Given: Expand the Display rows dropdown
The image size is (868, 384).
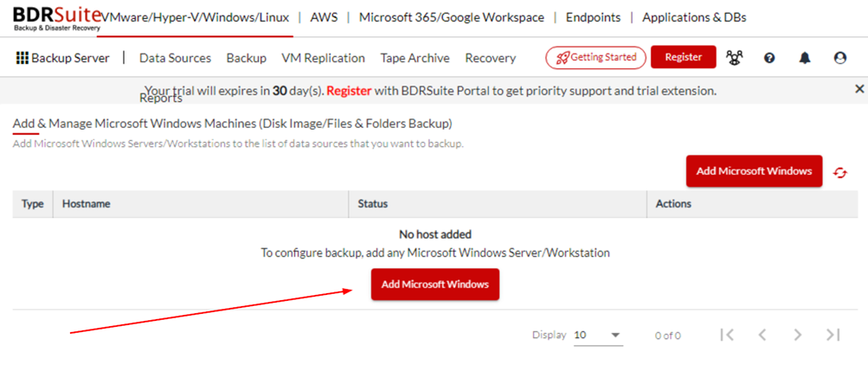Looking at the screenshot, I should [598, 336].
